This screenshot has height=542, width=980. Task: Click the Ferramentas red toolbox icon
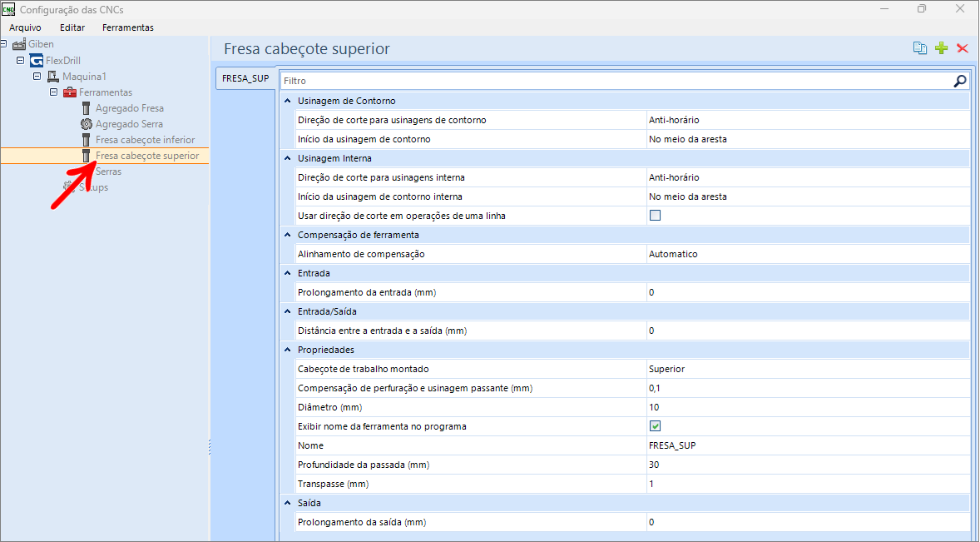pos(70,92)
